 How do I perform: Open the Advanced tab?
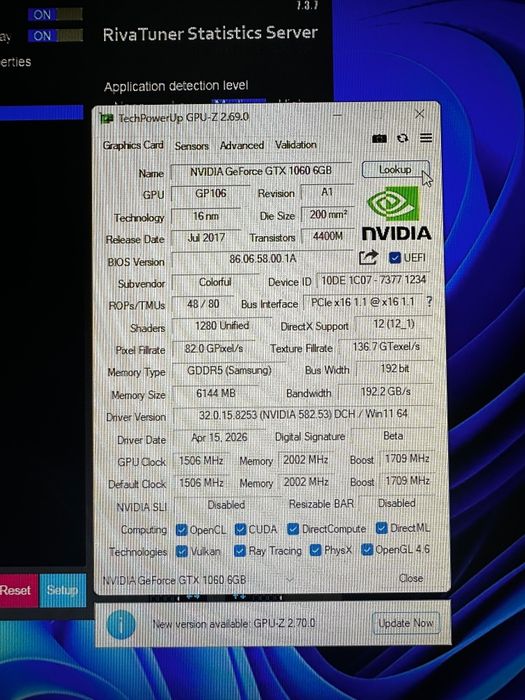tap(242, 145)
